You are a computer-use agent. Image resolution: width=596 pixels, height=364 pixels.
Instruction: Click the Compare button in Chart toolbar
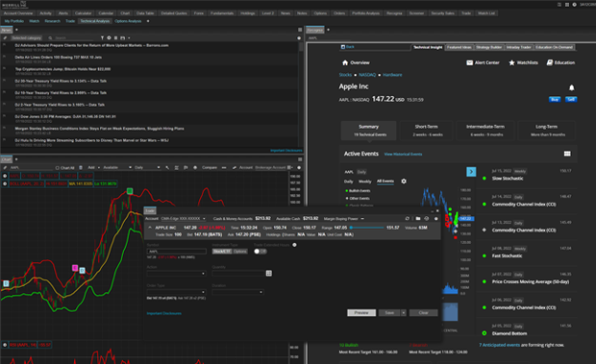pyautogui.click(x=209, y=167)
